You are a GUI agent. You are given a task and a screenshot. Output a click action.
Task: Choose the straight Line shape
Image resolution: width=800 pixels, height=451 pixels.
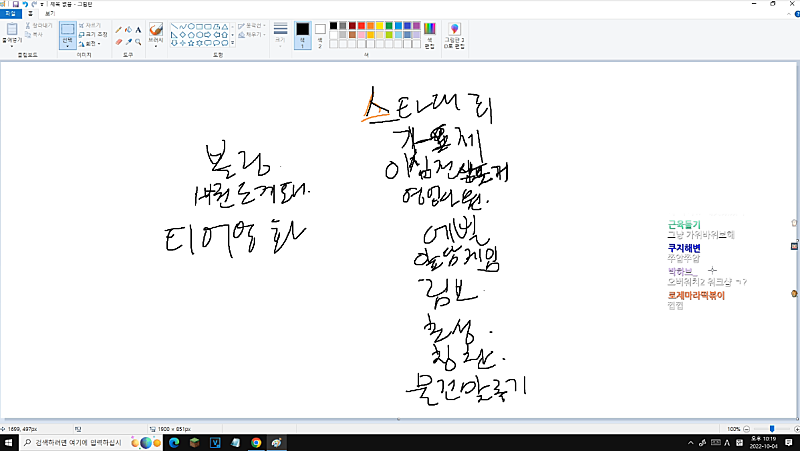coord(174,26)
